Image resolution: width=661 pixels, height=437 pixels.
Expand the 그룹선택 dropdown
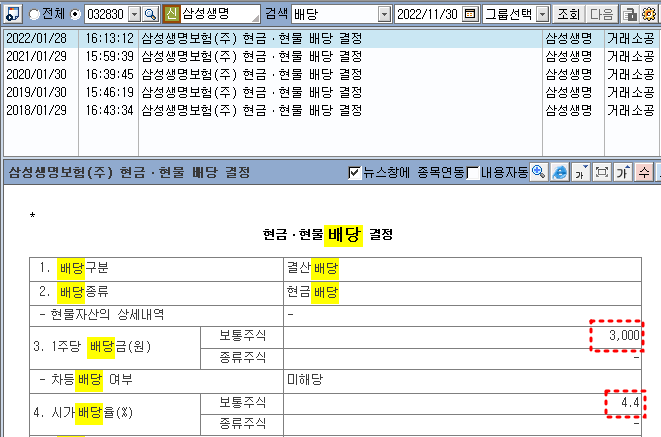click(543, 14)
